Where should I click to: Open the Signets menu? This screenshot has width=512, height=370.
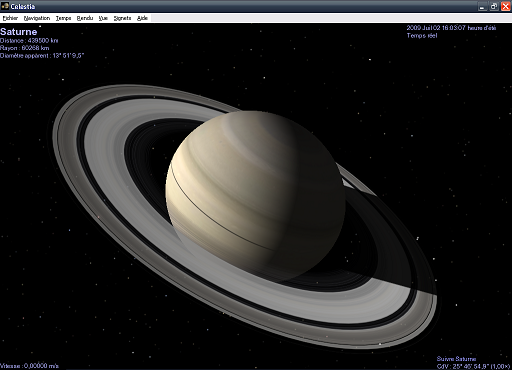[122, 18]
